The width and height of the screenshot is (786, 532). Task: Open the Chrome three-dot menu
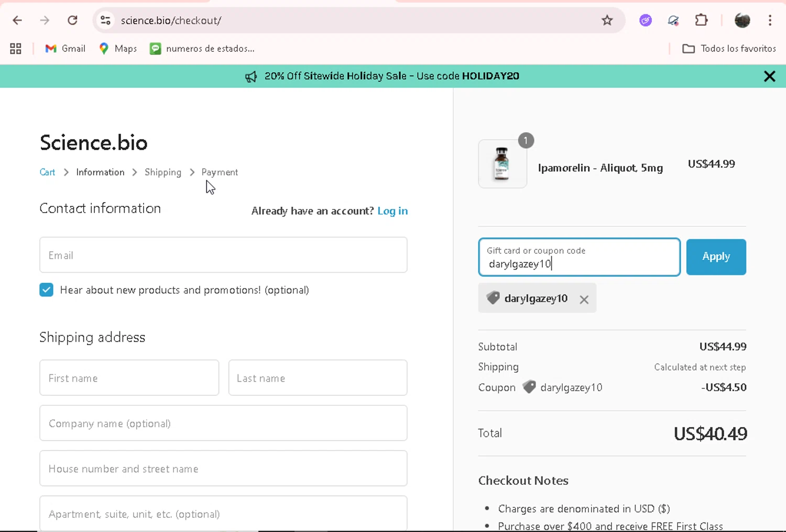(770, 20)
